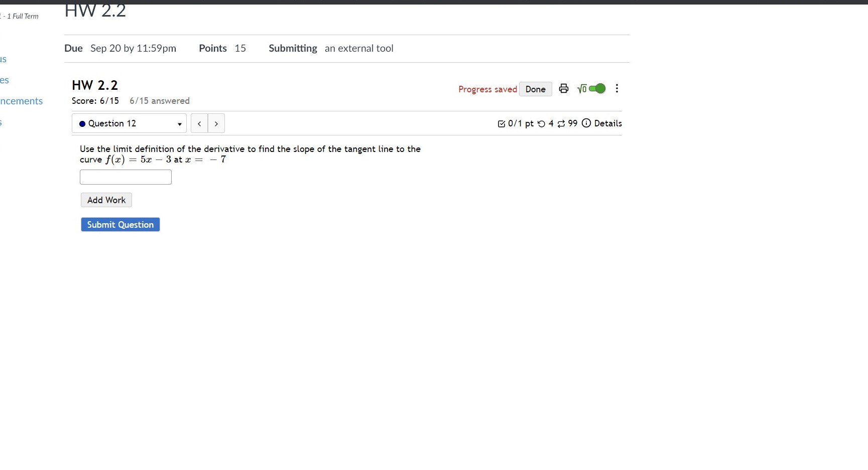Image resolution: width=868 pixels, height=470 pixels.
Task: Open the three-dot options menu
Action: (617, 88)
